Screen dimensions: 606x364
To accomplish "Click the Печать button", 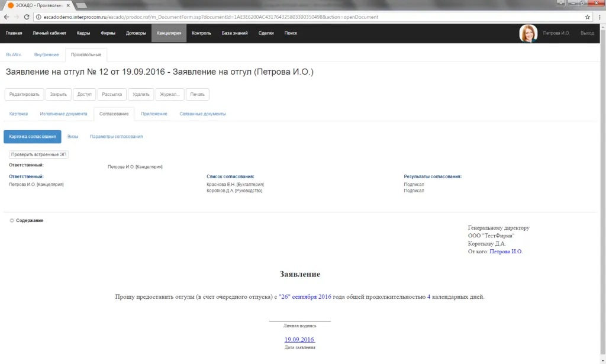I will 197,94.
